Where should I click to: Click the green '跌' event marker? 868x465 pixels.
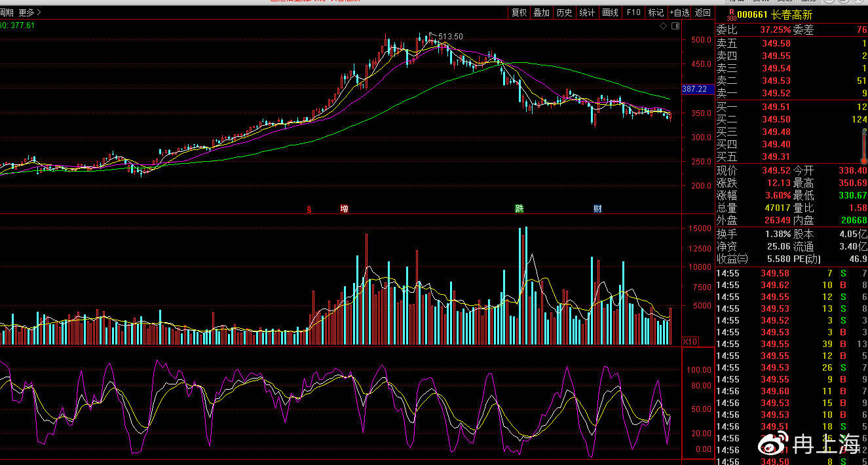[519, 209]
